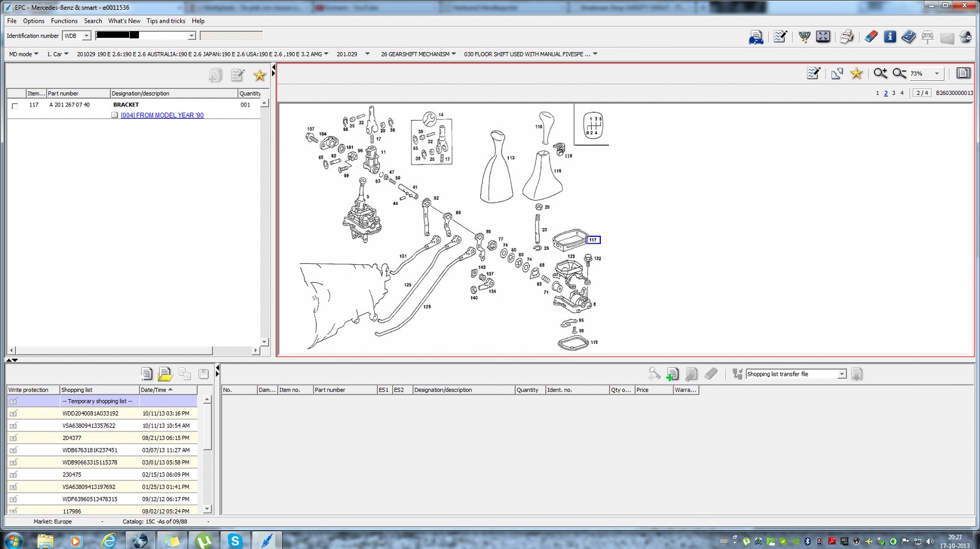Image resolution: width=980 pixels, height=549 pixels.
Task: Open the notes editor in top toolbar
Action: click(x=780, y=37)
